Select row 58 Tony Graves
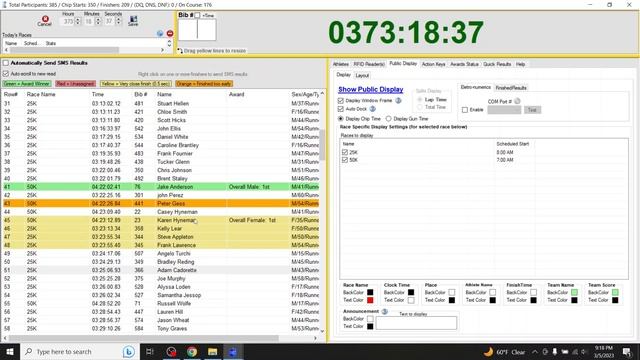The width and height of the screenshot is (640, 360). click(161, 329)
